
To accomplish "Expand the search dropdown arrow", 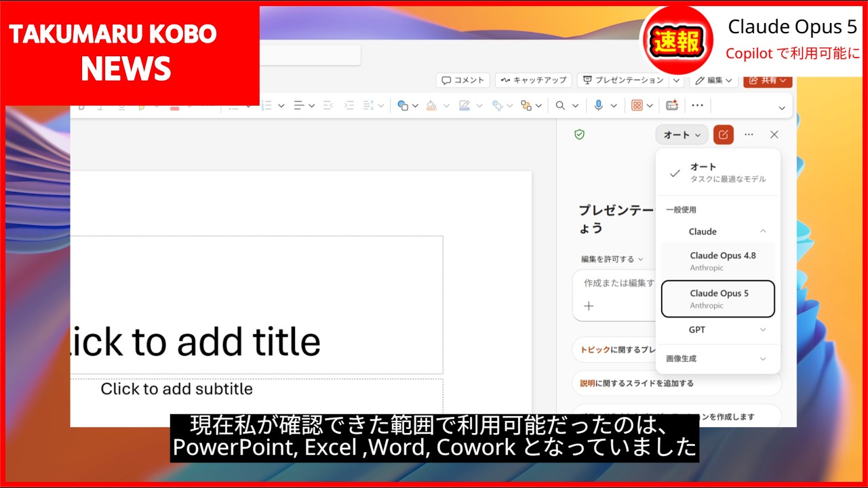I will (575, 105).
